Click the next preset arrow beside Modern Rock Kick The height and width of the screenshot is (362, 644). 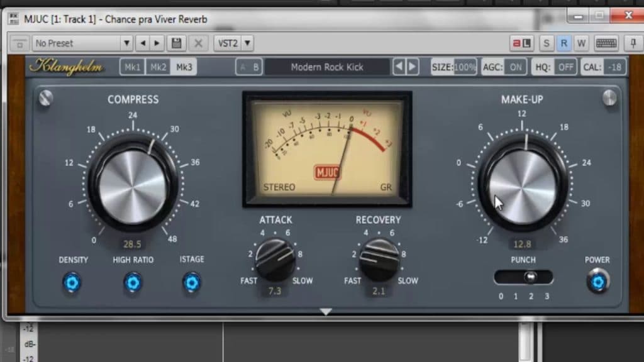click(x=413, y=65)
